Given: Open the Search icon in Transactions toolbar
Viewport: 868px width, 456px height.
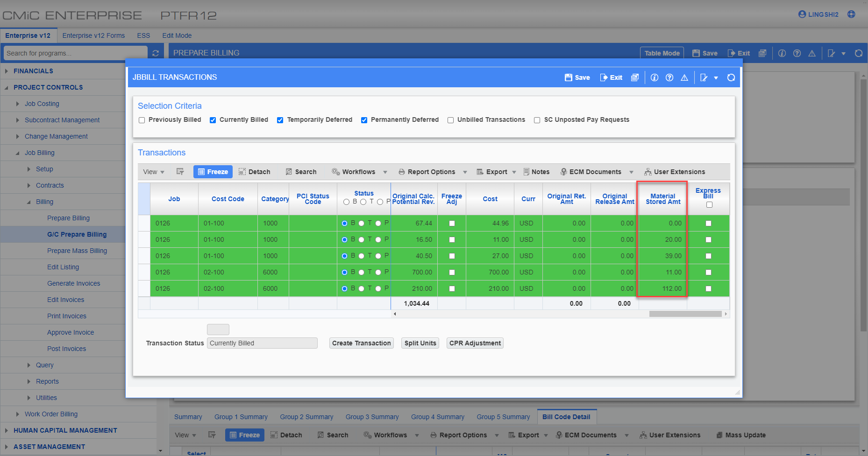Looking at the screenshot, I should coord(301,171).
